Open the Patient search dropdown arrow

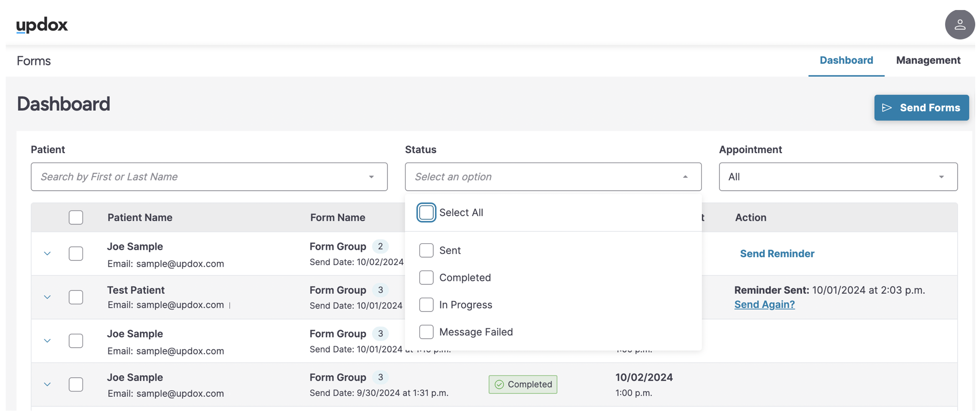pyautogui.click(x=371, y=177)
